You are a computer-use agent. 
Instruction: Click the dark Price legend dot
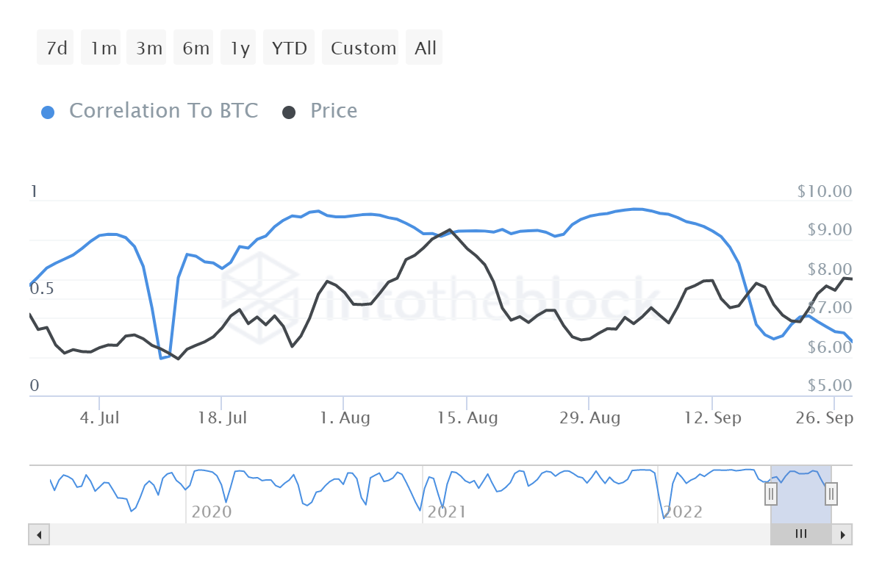290,112
